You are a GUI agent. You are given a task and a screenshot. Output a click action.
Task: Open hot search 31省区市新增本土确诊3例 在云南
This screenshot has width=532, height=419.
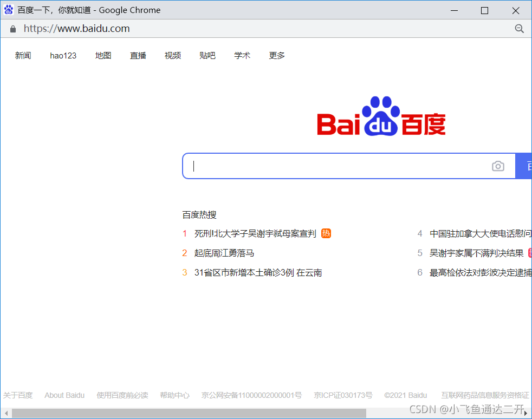click(258, 272)
